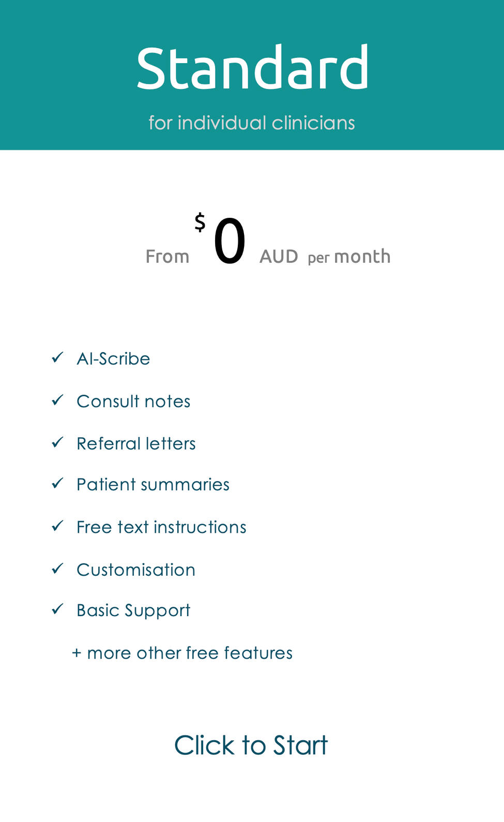The width and height of the screenshot is (504, 822).
Task: Click the checkmark next to Customisation
Action: [x=57, y=569]
